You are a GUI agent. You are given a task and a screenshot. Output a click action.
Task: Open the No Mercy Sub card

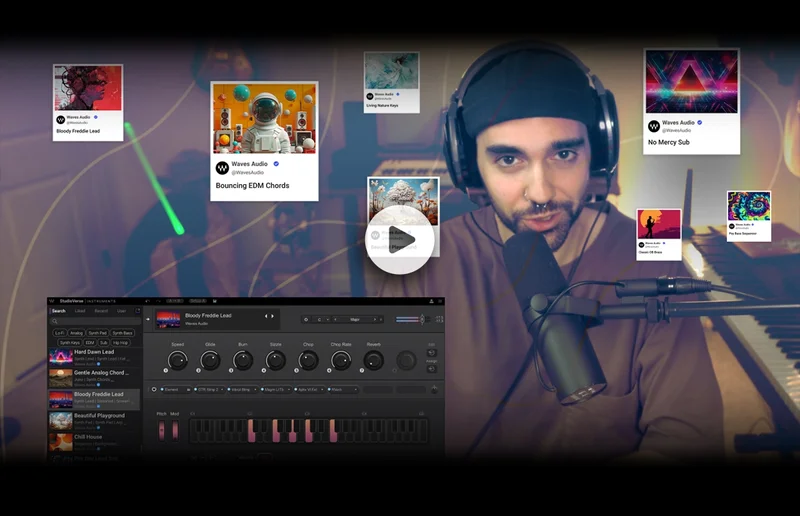(x=691, y=102)
